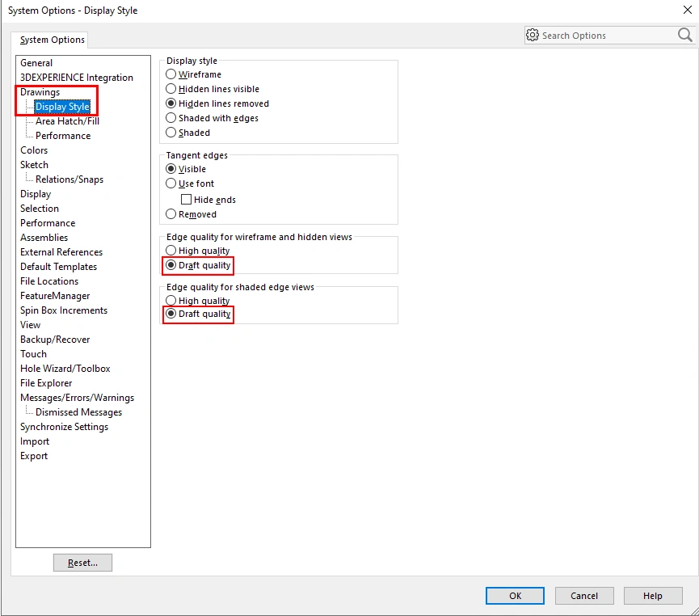Check the Hide ends checkbox
The image size is (699, 616).
click(187, 199)
